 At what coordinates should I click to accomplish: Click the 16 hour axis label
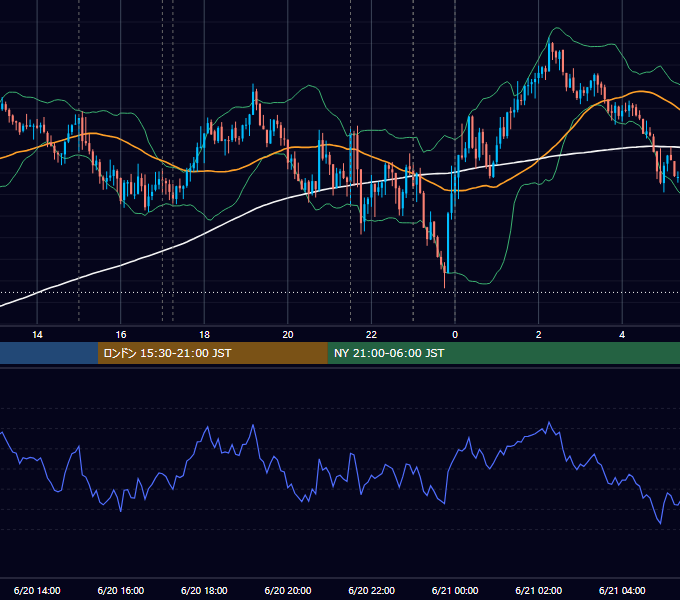tap(121, 335)
